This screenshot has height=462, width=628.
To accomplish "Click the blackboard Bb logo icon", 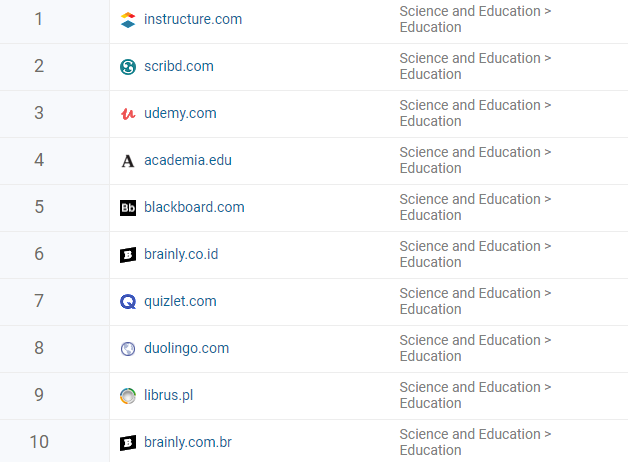I will pos(128,208).
